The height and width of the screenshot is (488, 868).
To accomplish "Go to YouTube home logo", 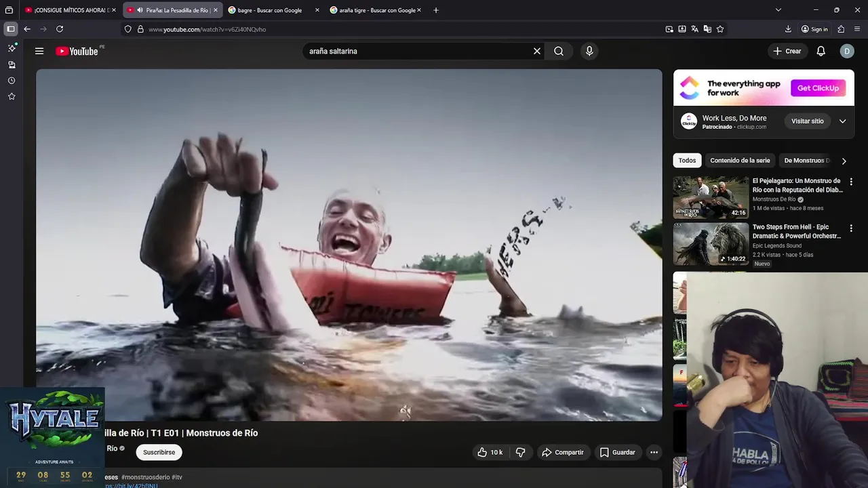I will (77, 51).
